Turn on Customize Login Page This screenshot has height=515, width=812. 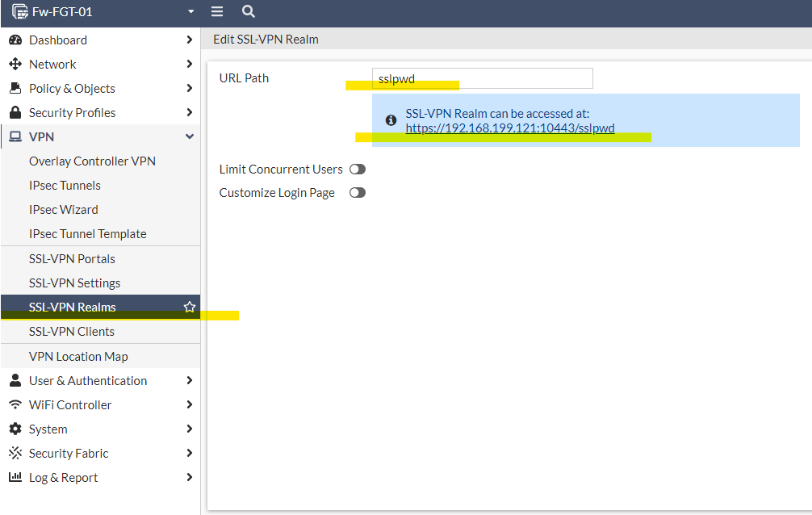click(x=358, y=192)
